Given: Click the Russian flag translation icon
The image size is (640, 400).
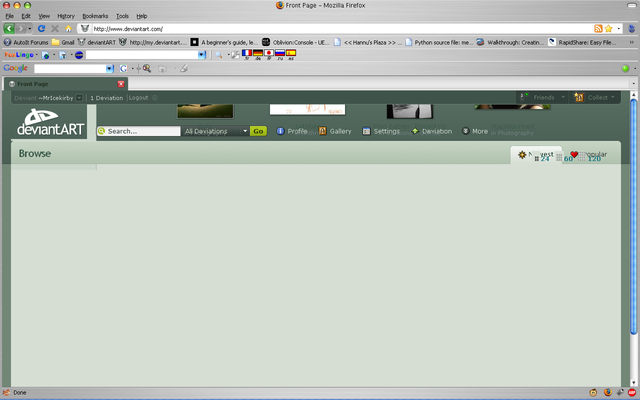Looking at the screenshot, I should coord(280,53).
